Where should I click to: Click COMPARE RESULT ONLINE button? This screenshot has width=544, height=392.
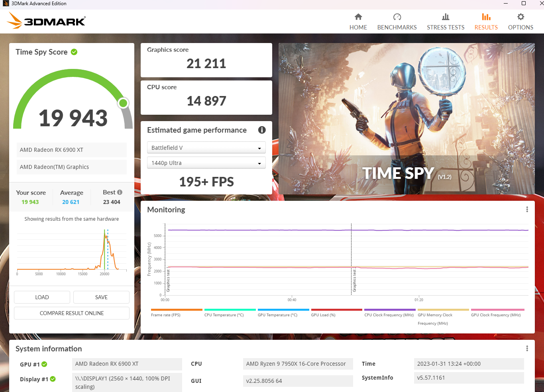click(72, 313)
